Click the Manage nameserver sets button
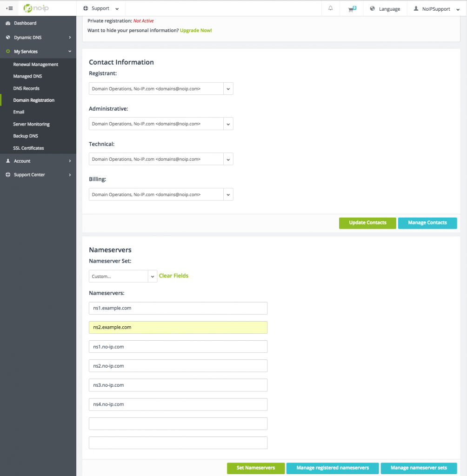This screenshot has width=467, height=476. point(419,468)
